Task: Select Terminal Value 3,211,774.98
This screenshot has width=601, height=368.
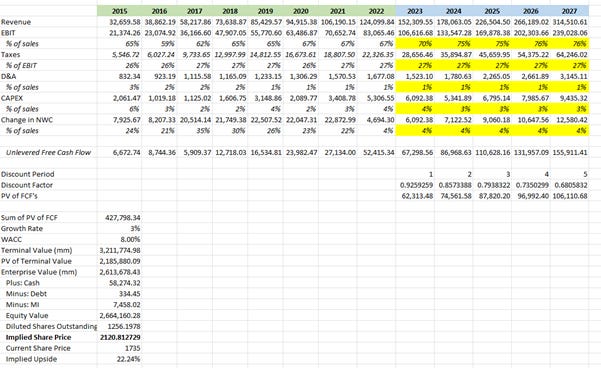Action: click(x=120, y=250)
